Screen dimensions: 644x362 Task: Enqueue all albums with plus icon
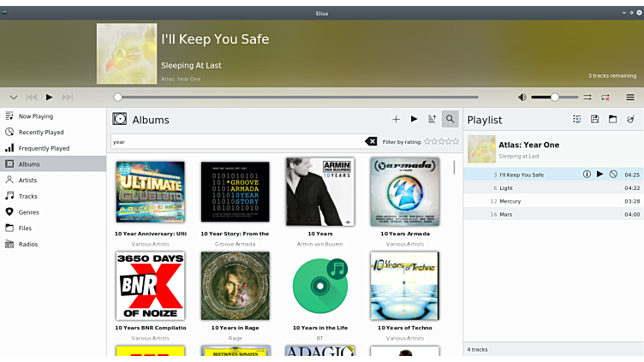(x=396, y=119)
